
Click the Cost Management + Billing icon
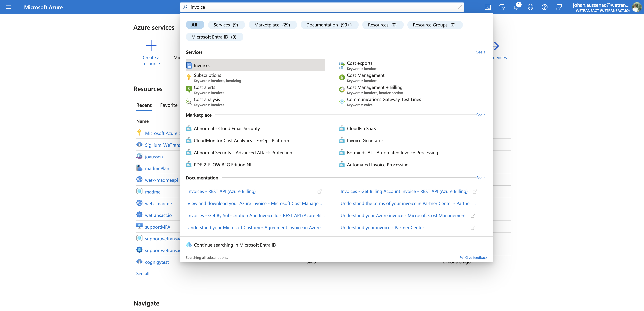click(342, 90)
